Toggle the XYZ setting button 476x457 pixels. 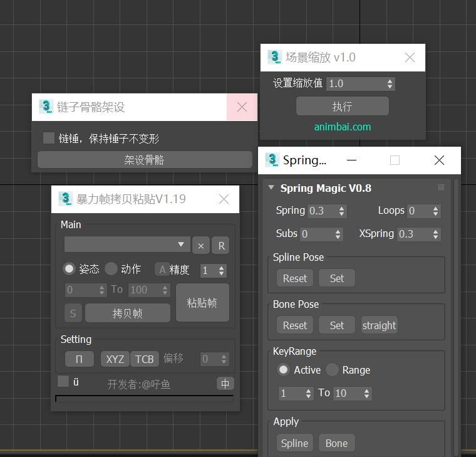coord(115,359)
